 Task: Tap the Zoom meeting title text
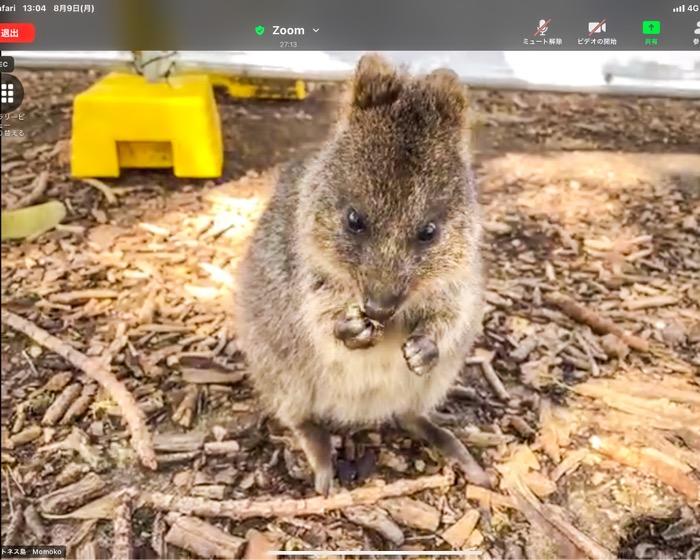pos(288,30)
